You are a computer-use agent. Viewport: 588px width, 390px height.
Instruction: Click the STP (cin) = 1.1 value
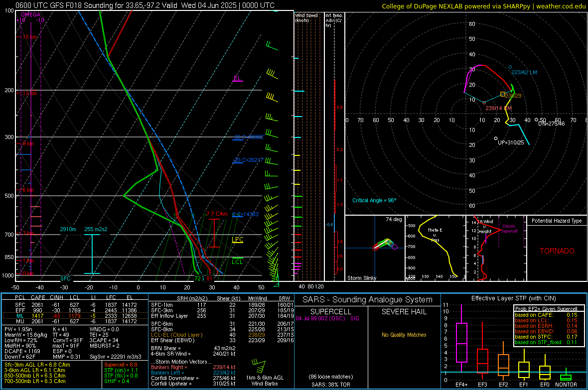pyautogui.click(x=121, y=370)
